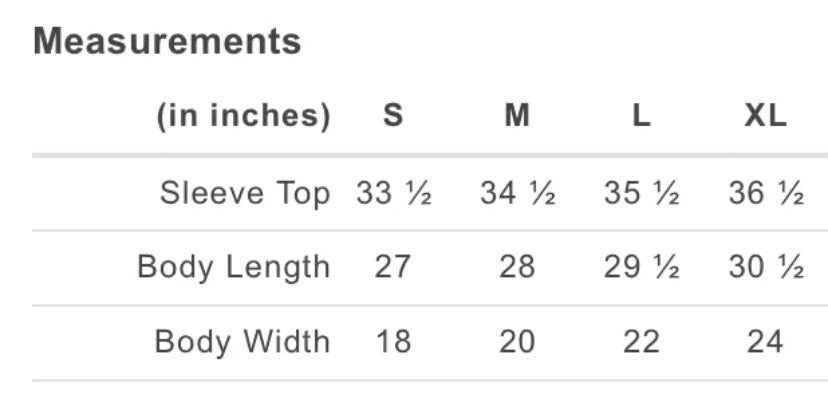Click Sleeve Top value 34 ½ for M
Screen dimensions: 828x413
point(517,194)
